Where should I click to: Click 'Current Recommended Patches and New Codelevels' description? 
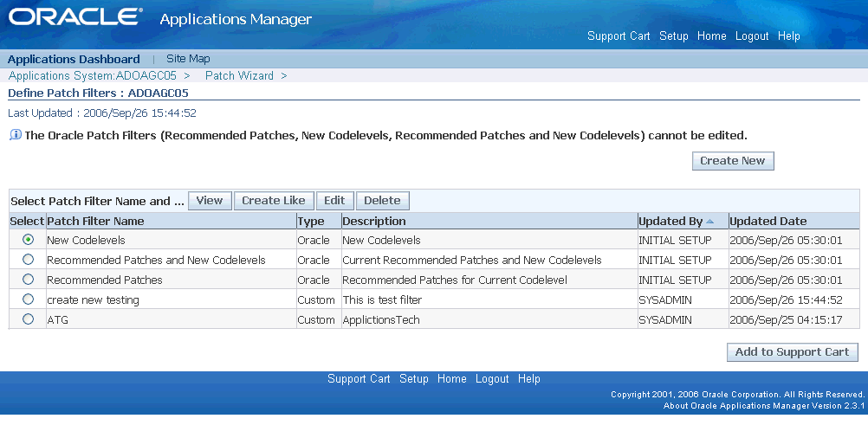click(x=472, y=260)
